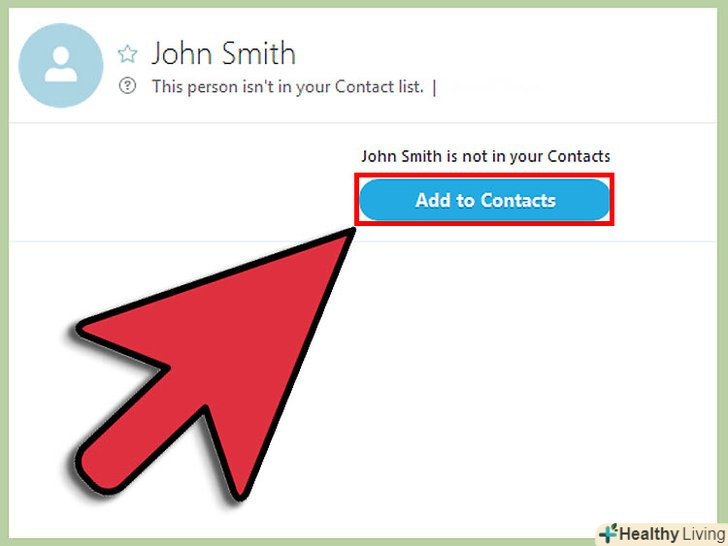Click the blue Add to Contacts button
This screenshot has height=546, width=728.
pos(484,200)
